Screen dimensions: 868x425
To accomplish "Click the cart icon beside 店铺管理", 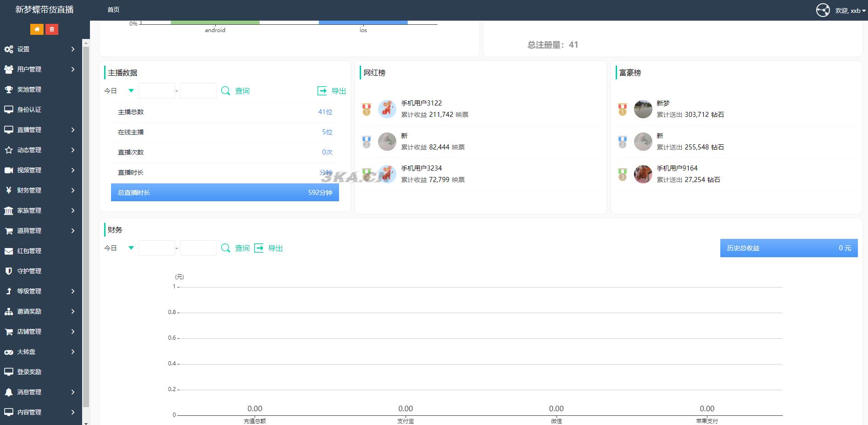I will (x=9, y=331).
